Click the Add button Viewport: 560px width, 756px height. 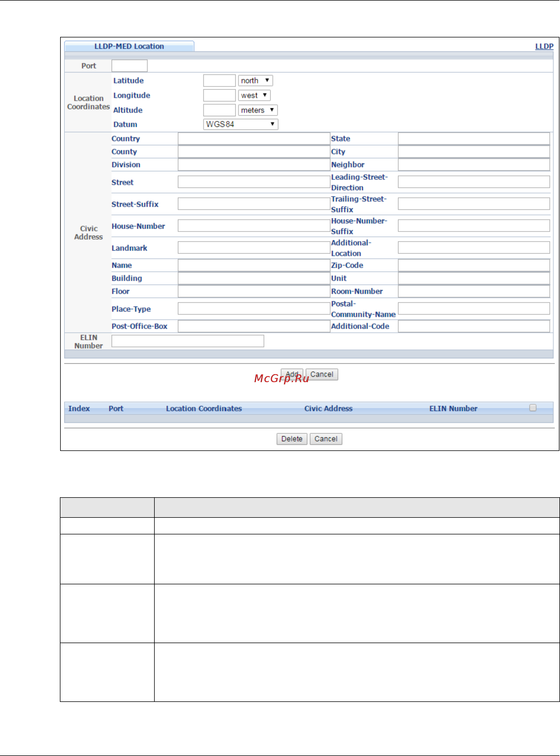pyautogui.click(x=292, y=375)
